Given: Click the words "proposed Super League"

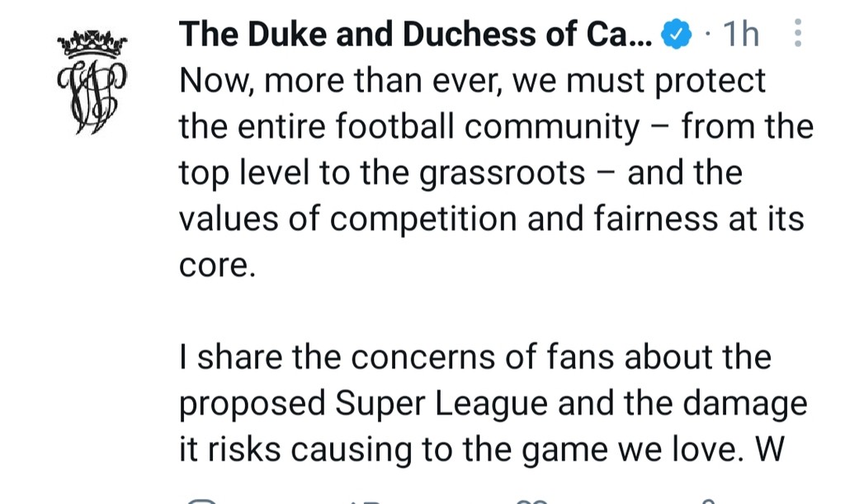Looking at the screenshot, I should point(363,403).
